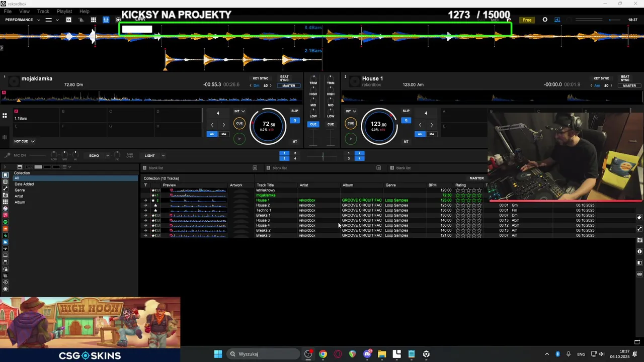Open deck 2 INT sync source dropdown
This screenshot has height=362, width=644.
(351, 111)
